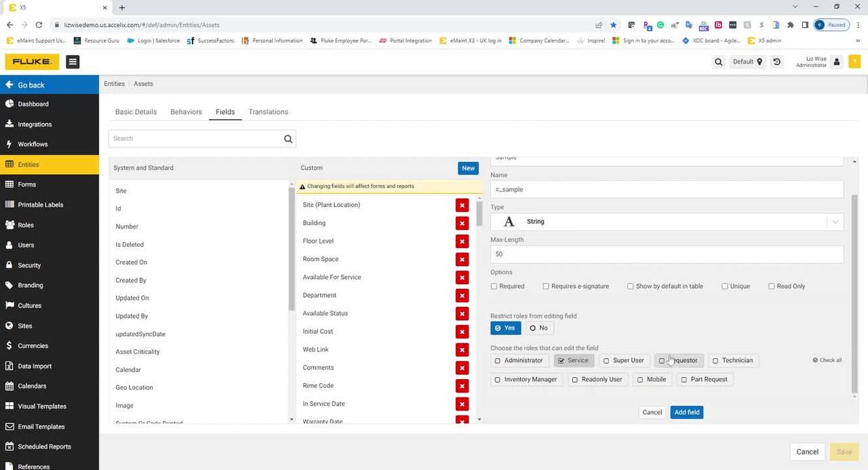The height and width of the screenshot is (470, 868).
Task: Open Workflows in the sidebar
Action: point(50,144)
